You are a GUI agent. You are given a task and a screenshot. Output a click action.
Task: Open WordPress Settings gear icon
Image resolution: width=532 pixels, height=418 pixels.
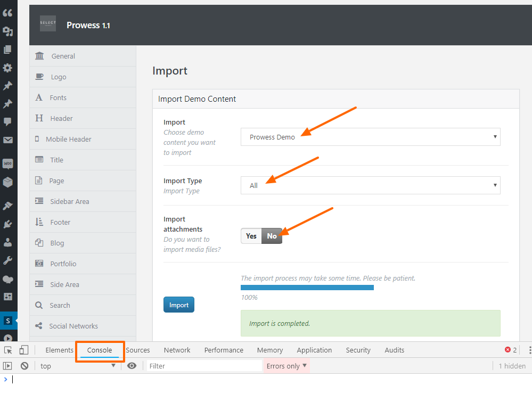(x=7, y=68)
